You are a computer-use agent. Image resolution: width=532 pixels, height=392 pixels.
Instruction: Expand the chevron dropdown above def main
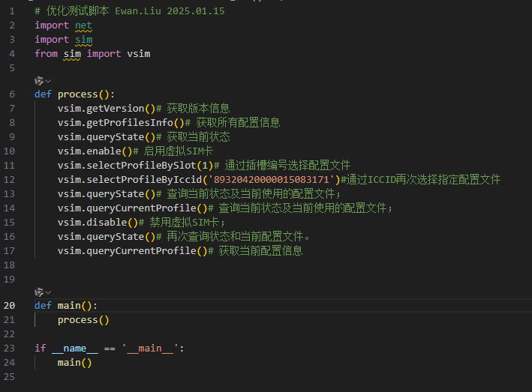pos(48,292)
